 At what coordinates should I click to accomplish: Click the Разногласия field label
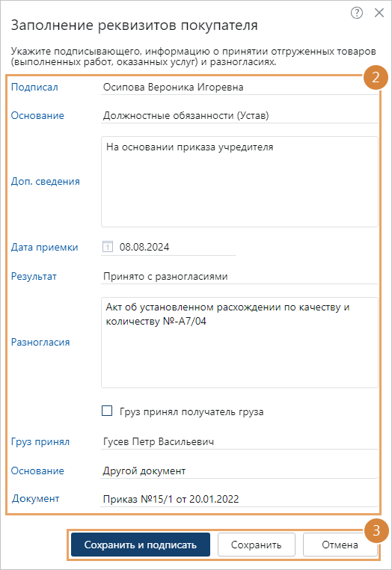click(x=40, y=343)
